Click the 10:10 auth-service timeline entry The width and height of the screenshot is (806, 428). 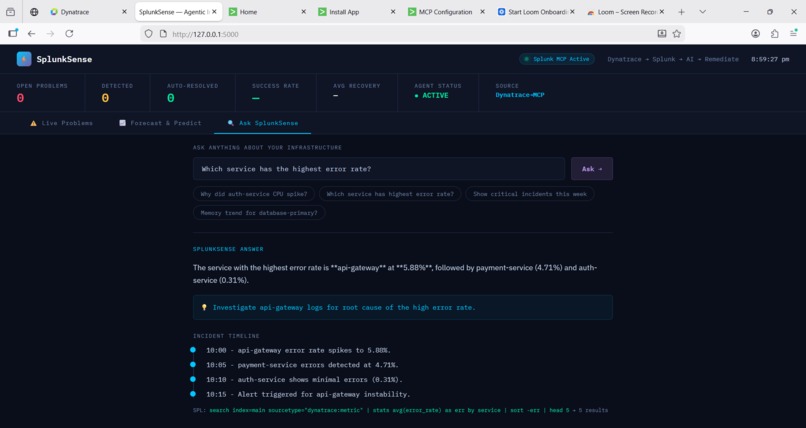tap(304, 380)
